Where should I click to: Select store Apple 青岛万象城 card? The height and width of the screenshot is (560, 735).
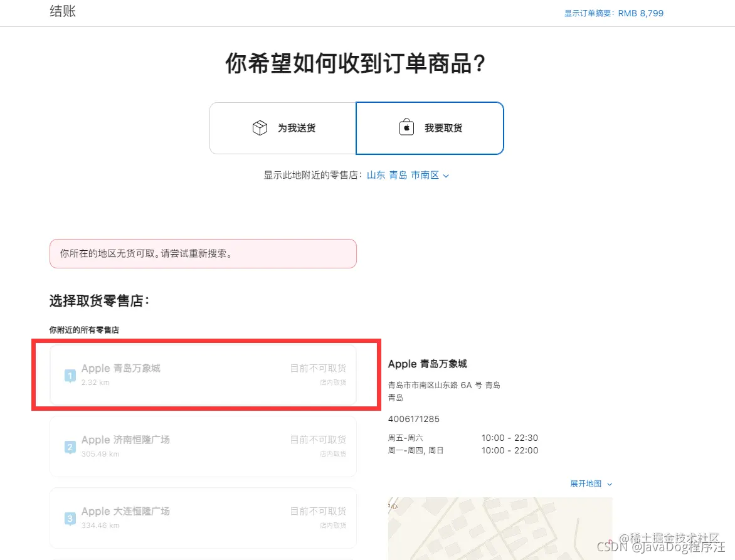(x=203, y=375)
